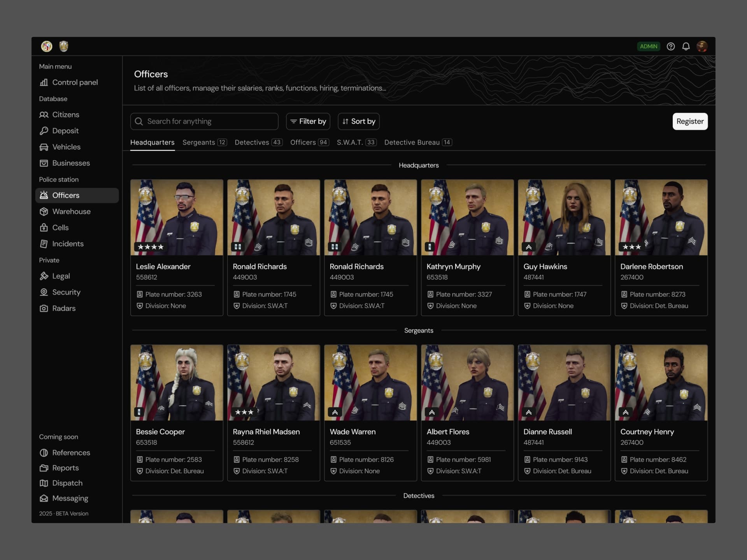Click chevron rank badge on Guy Hawkins
Viewport: 747px width, 560px height.
pyautogui.click(x=528, y=247)
